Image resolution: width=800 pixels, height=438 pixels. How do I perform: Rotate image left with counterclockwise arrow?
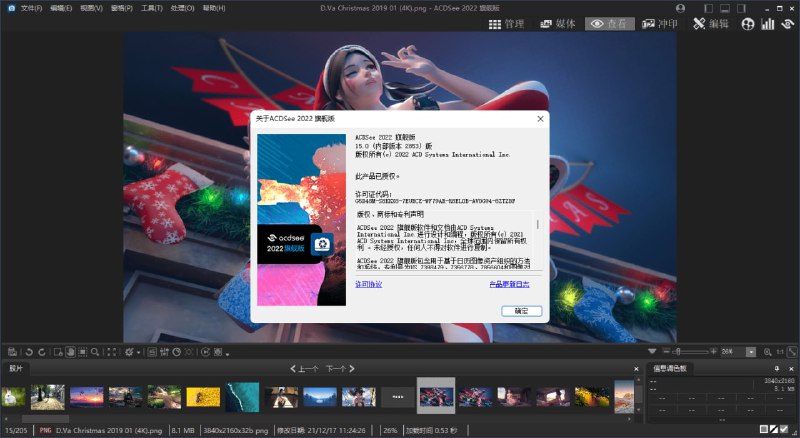pos(29,352)
